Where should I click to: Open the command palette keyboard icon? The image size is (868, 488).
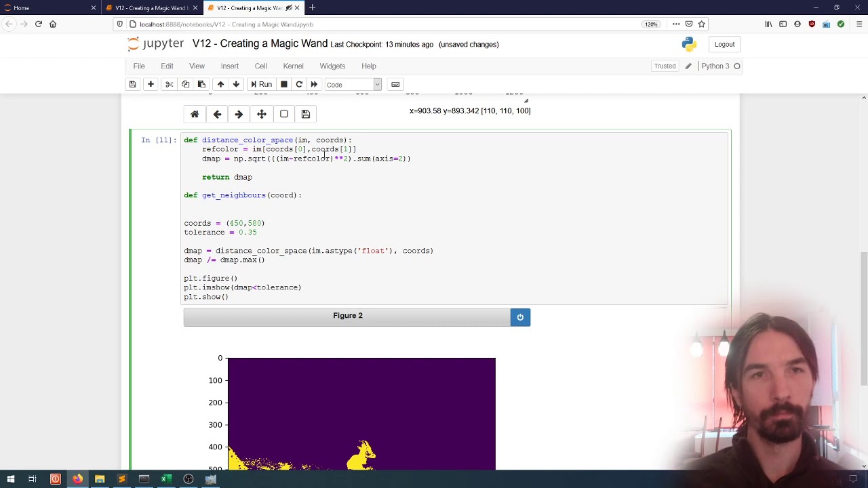(395, 84)
